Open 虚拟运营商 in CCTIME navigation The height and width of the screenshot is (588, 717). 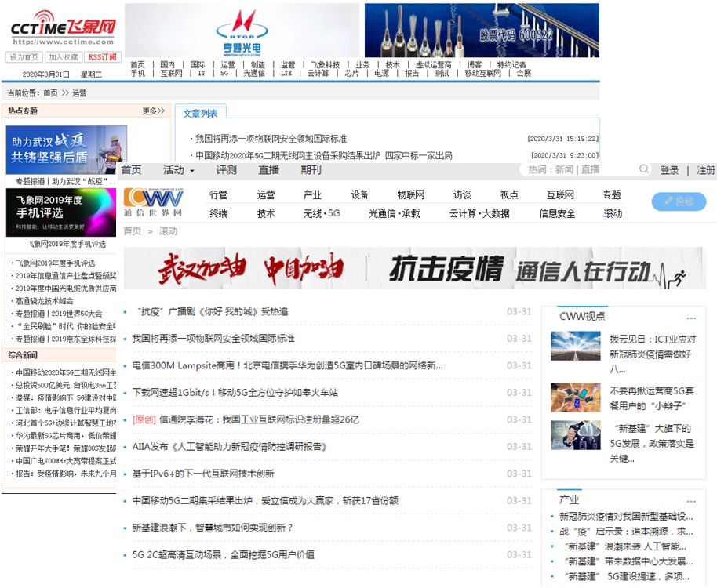pos(433,65)
